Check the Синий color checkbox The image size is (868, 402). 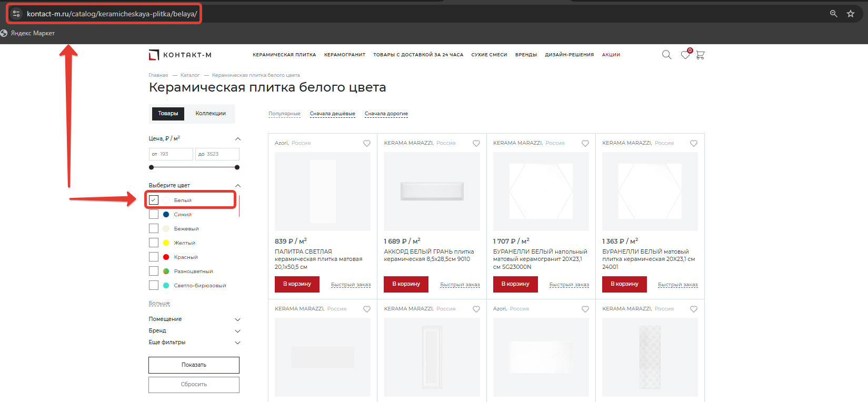154,214
